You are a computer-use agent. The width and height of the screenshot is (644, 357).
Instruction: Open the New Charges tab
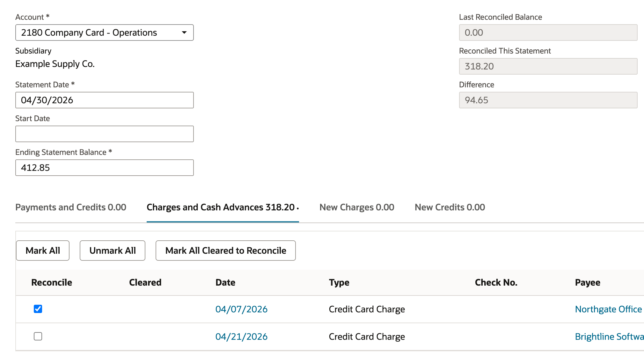357,207
